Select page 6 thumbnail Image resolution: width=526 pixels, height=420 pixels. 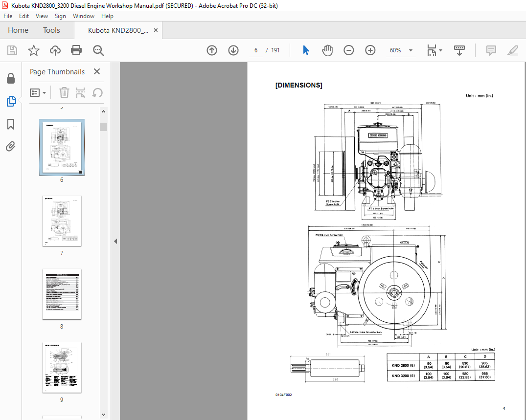coord(62,147)
